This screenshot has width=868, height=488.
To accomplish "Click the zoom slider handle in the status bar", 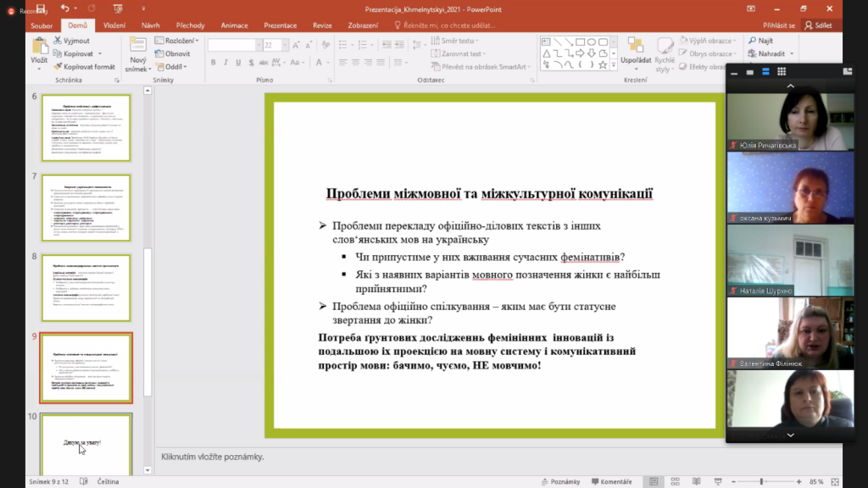I will tap(762, 482).
